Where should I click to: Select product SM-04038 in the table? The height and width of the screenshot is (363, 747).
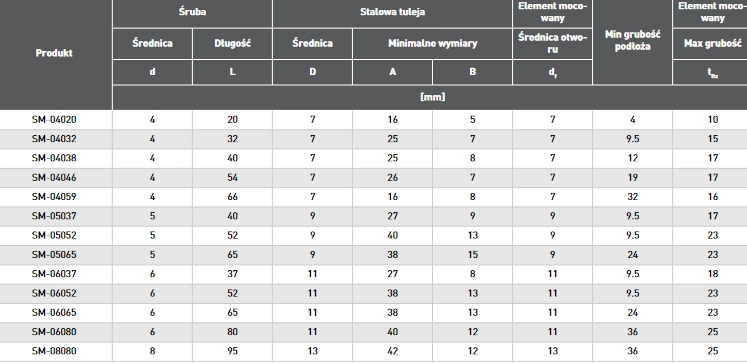pyautogui.click(x=54, y=158)
